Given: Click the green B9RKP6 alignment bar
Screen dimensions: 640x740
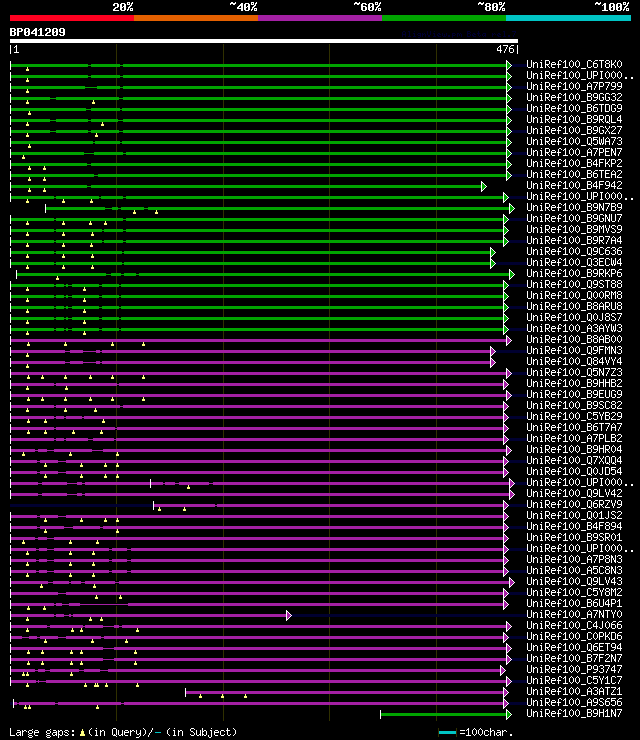Looking at the screenshot, I should coord(263,274).
